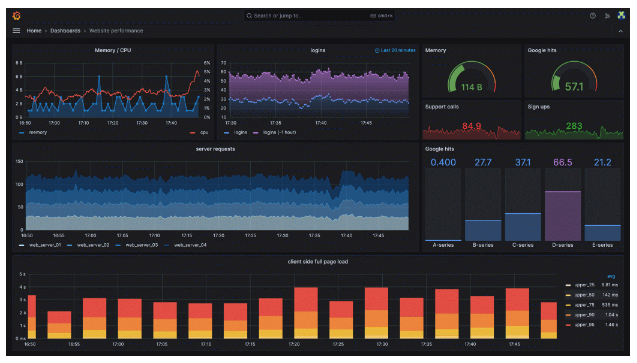Toggle the upper_25 legend entry
The width and height of the screenshot is (637, 363).
point(585,285)
